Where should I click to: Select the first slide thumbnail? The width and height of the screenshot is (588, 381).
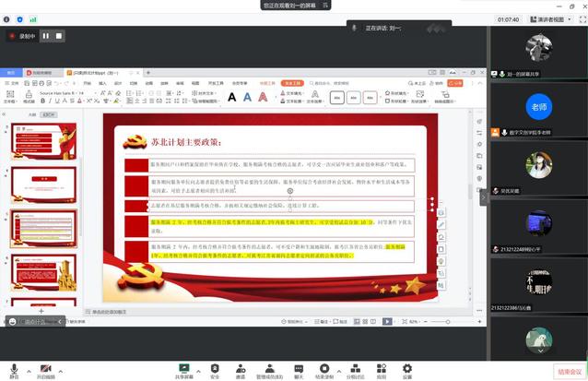point(43,140)
